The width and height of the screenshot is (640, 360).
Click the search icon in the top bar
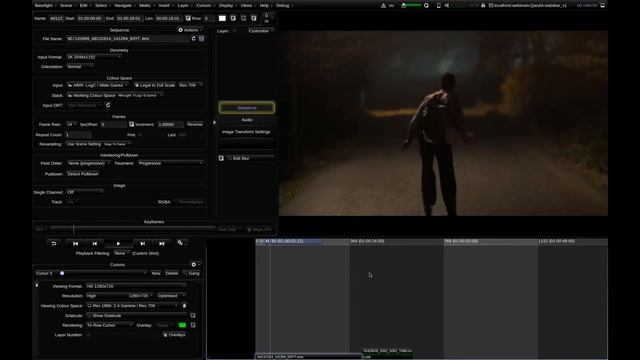[x=426, y=6]
